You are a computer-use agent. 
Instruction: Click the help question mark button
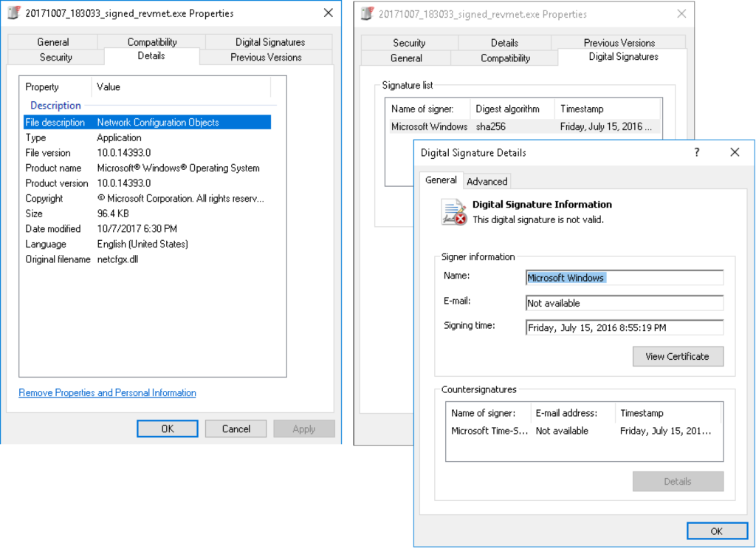click(x=696, y=152)
